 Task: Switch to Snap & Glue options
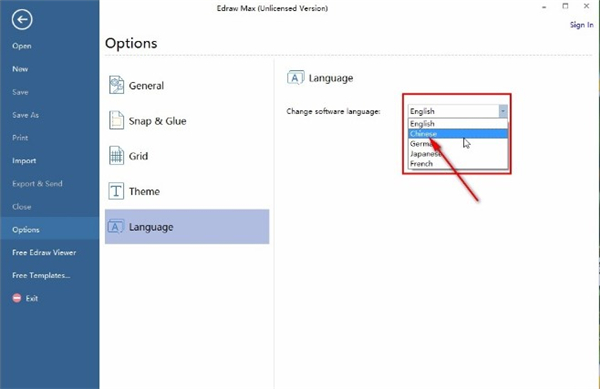click(x=187, y=121)
